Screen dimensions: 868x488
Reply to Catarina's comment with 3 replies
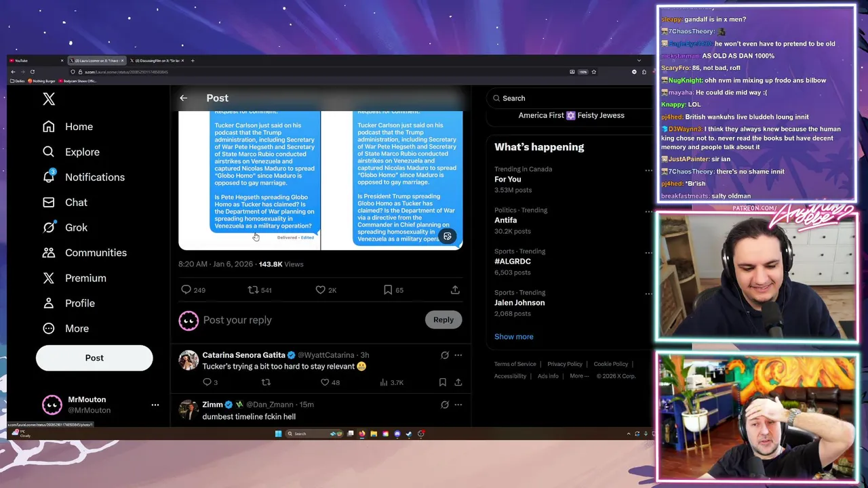click(207, 382)
